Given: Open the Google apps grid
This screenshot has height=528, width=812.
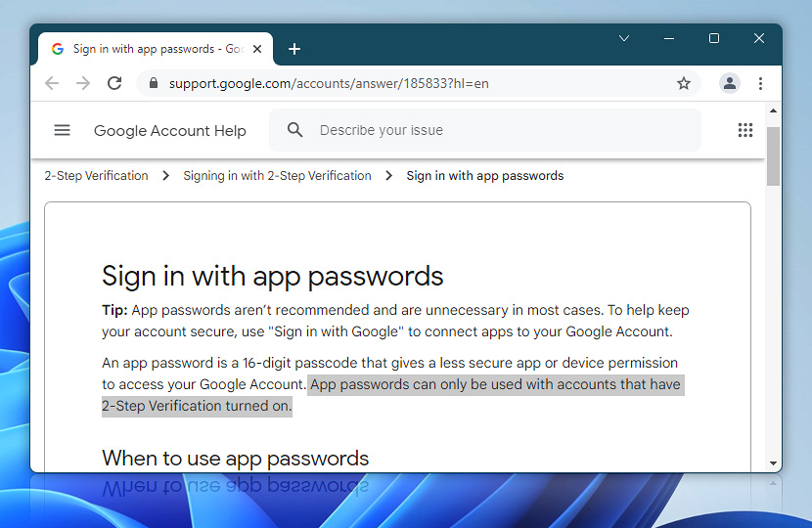Looking at the screenshot, I should click(745, 130).
